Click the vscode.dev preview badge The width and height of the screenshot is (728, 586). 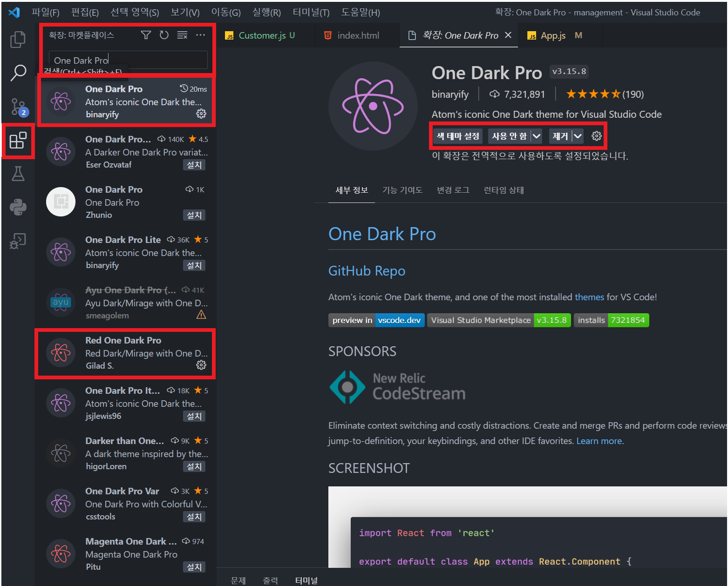coord(376,320)
